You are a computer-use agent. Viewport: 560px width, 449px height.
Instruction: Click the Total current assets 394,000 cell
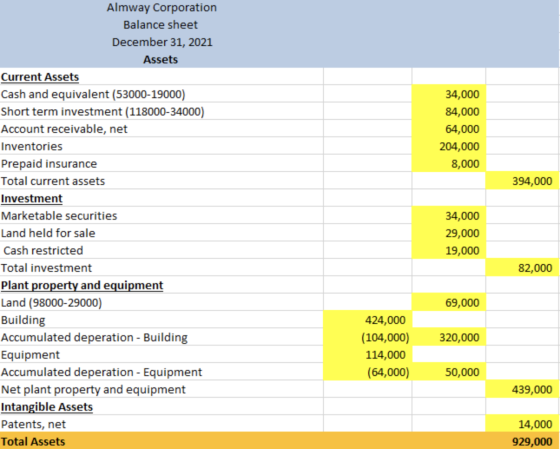(x=522, y=181)
